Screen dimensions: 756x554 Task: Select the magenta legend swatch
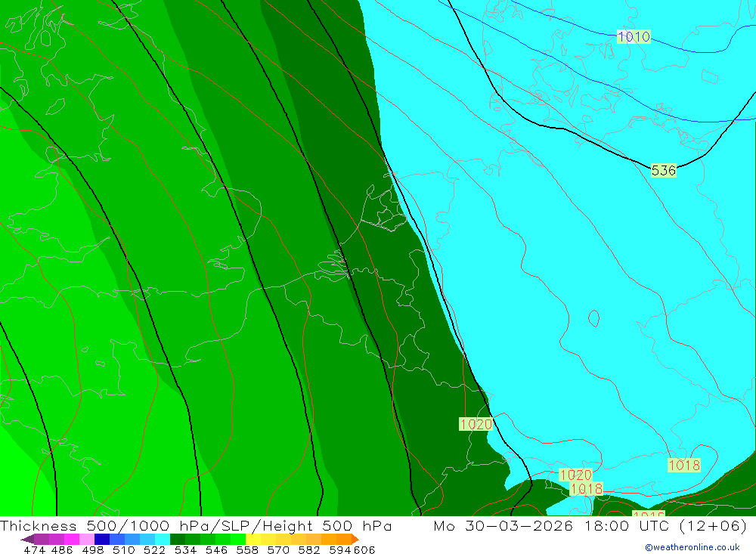pos(71,539)
